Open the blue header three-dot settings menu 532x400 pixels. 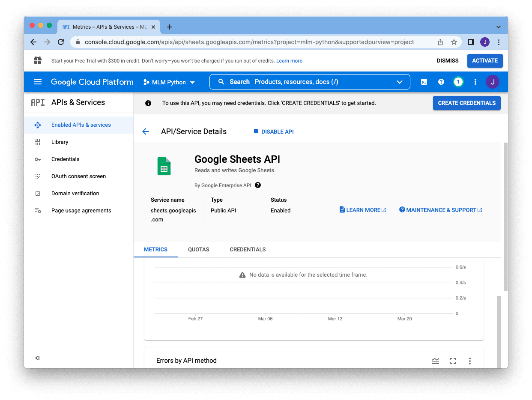click(475, 82)
